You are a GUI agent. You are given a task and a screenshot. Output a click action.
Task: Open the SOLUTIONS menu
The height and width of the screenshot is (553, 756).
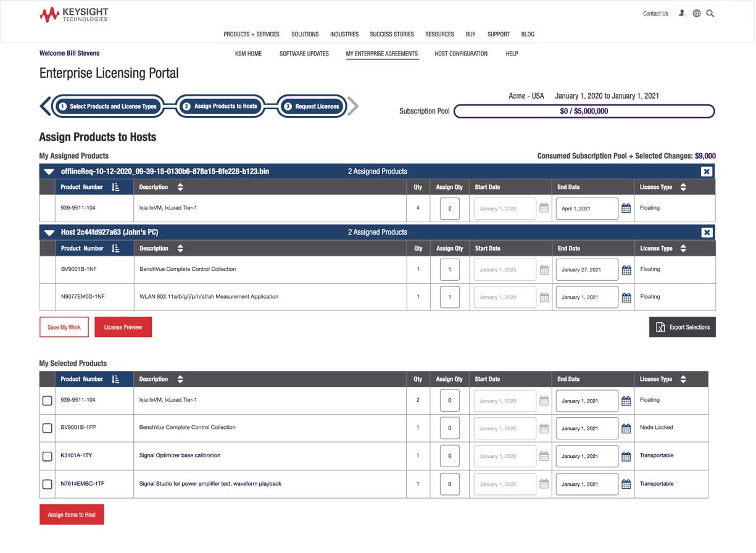click(305, 35)
